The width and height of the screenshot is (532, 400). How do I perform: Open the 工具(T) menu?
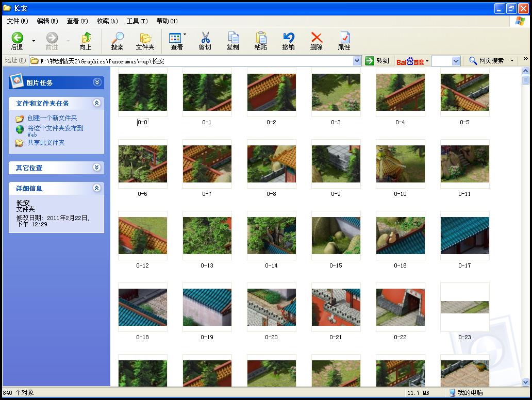pyautogui.click(x=137, y=21)
